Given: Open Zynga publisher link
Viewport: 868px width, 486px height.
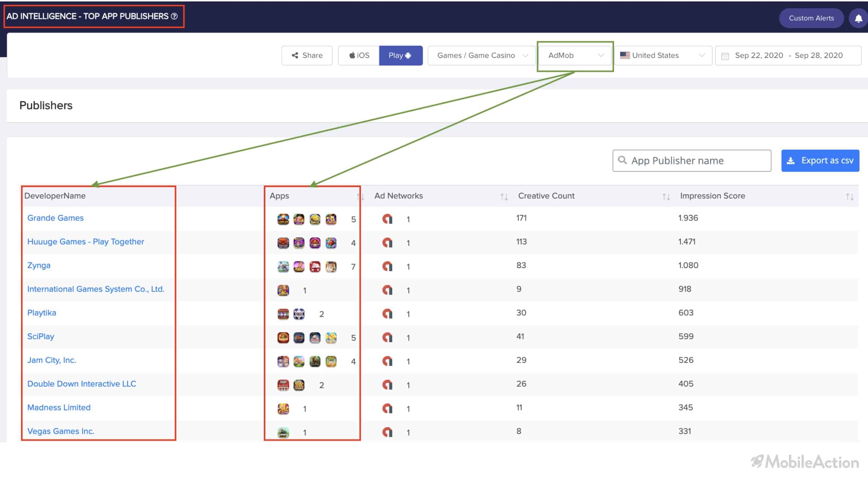Looking at the screenshot, I should [x=39, y=265].
